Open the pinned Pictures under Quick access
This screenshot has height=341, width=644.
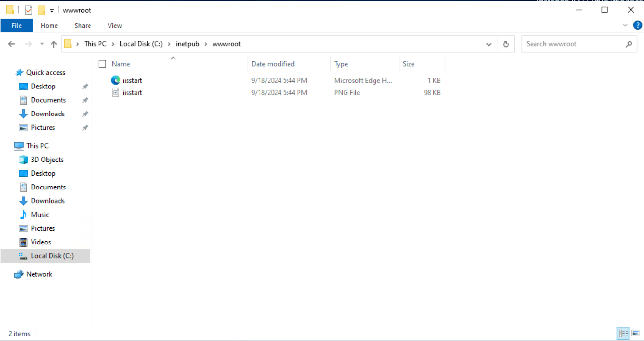point(43,128)
